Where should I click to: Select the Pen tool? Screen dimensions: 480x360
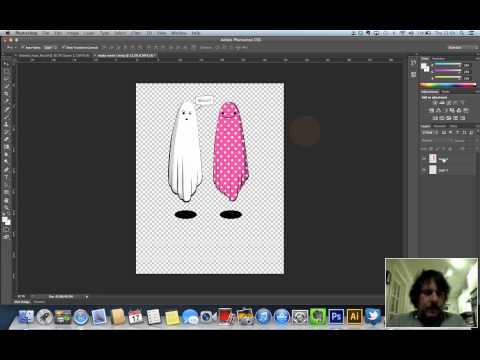click(x=6, y=169)
